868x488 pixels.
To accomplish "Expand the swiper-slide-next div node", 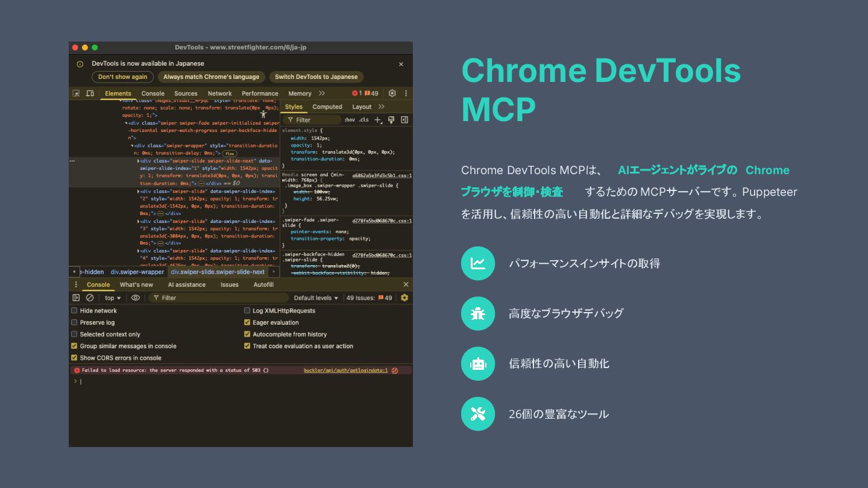I will coord(139,161).
